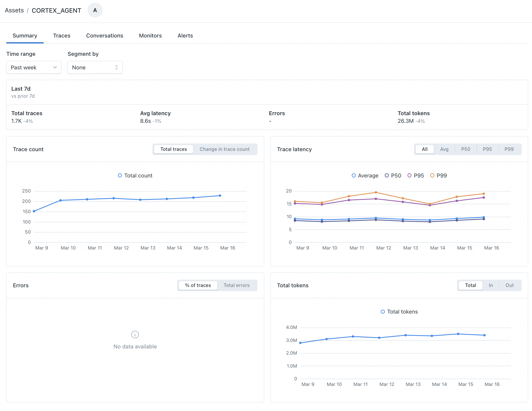Toggle the Average latency legend item

[x=365, y=175]
